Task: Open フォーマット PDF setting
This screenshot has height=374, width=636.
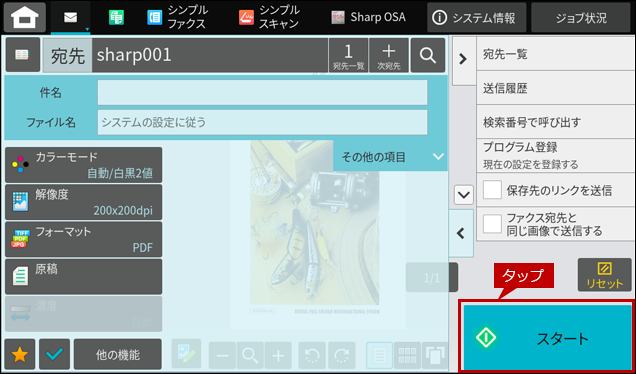Action: pyautogui.click(x=84, y=239)
